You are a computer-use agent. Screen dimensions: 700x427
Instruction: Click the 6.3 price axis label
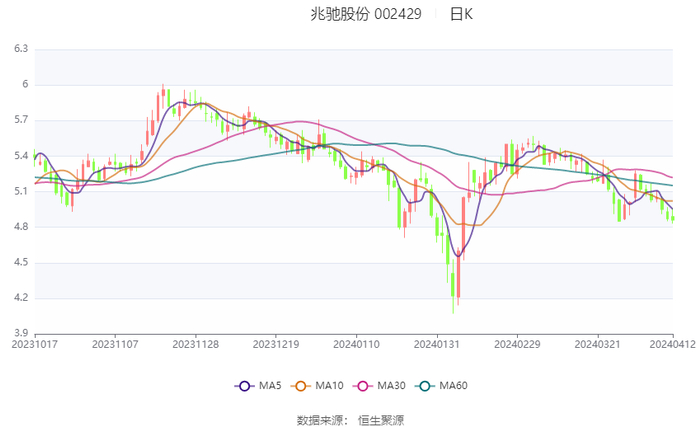[20, 49]
